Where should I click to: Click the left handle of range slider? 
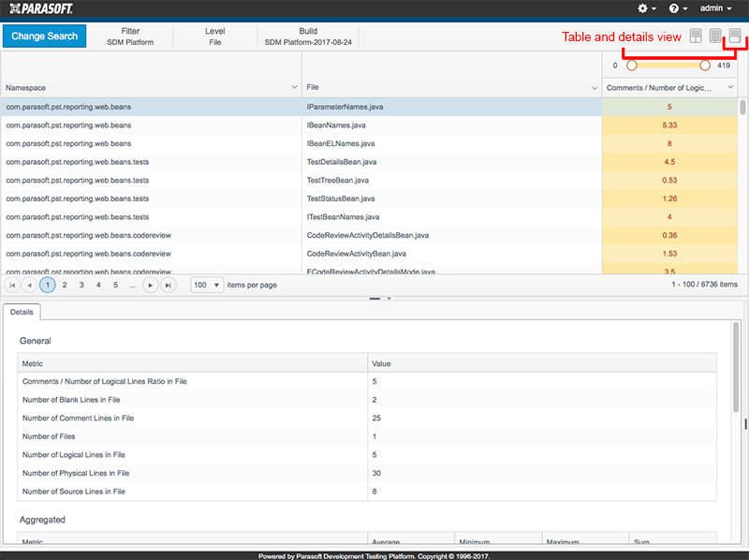pyautogui.click(x=631, y=66)
